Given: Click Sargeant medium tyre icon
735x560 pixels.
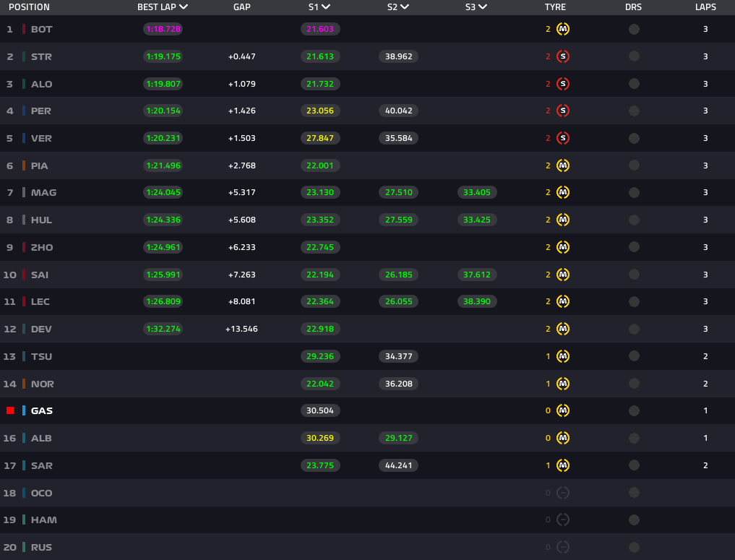Looking at the screenshot, I should click(x=563, y=465).
